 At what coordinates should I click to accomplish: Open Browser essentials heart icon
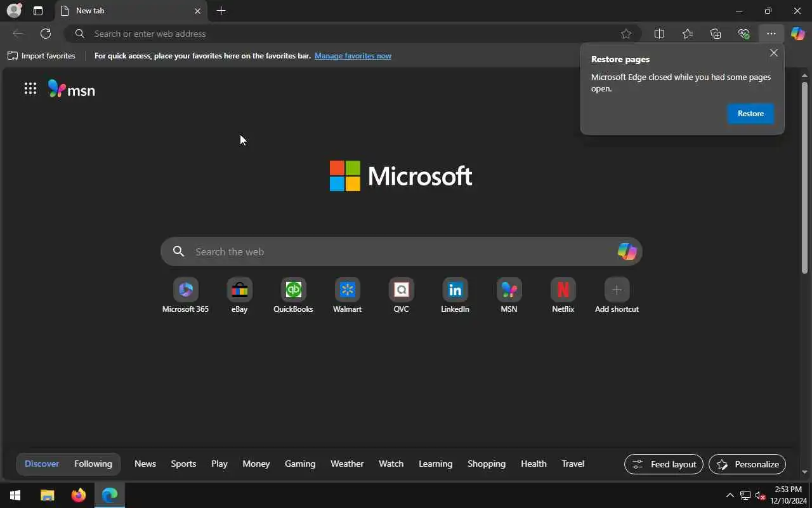pos(743,34)
